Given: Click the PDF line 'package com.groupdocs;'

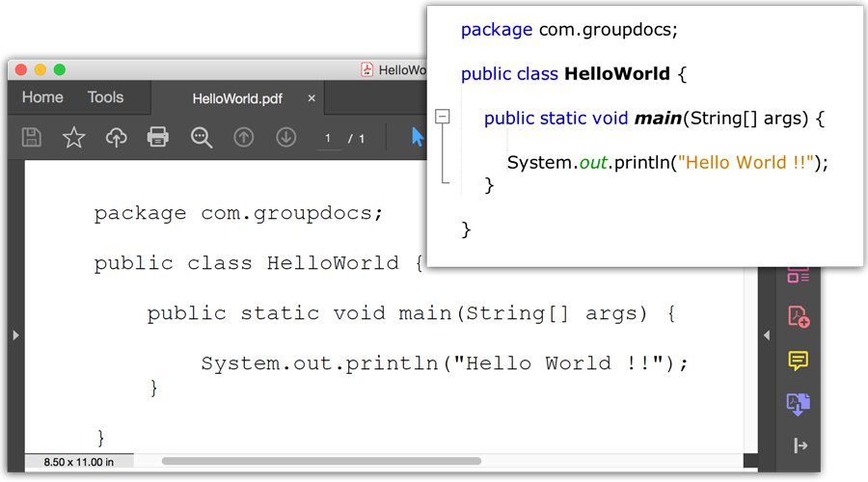Looking at the screenshot, I should tap(238, 213).
